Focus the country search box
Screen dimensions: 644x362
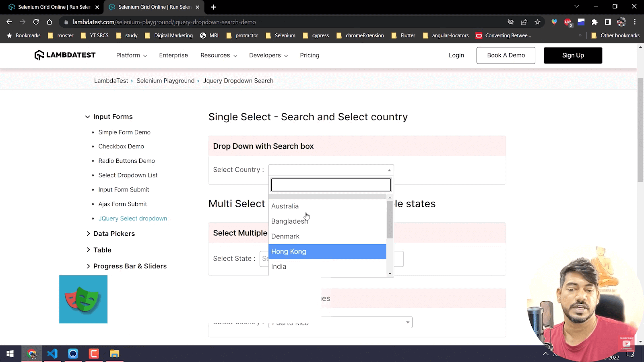[x=331, y=185]
